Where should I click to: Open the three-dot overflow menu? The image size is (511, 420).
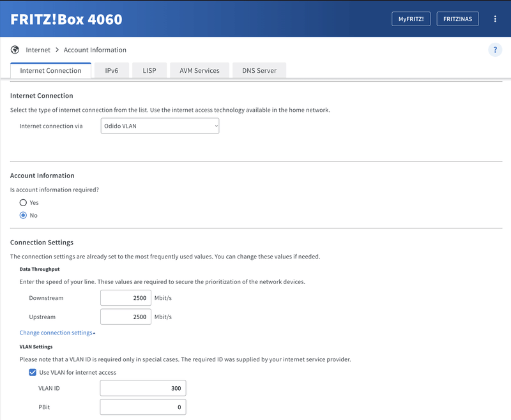tap(496, 19)
